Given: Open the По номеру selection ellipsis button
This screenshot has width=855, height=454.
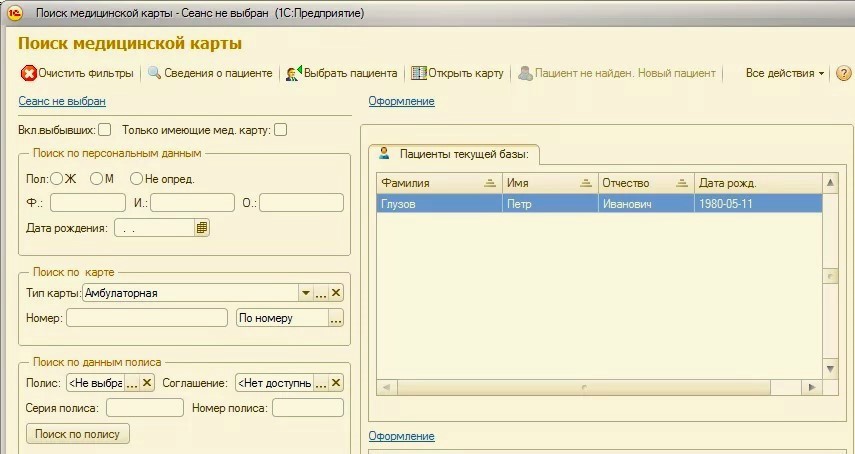Looking at the screenshot, I should 336,318.
